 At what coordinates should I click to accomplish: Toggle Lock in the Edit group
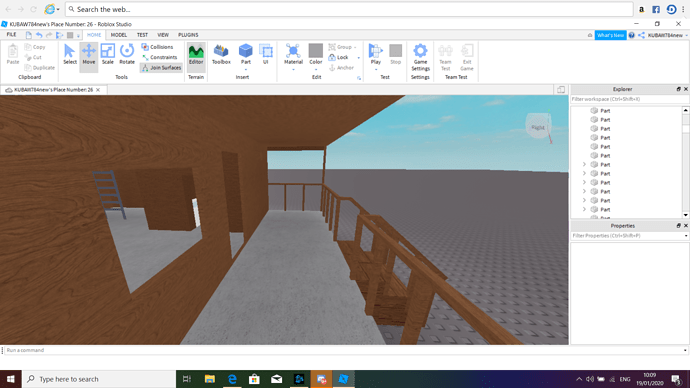(339, 57)
